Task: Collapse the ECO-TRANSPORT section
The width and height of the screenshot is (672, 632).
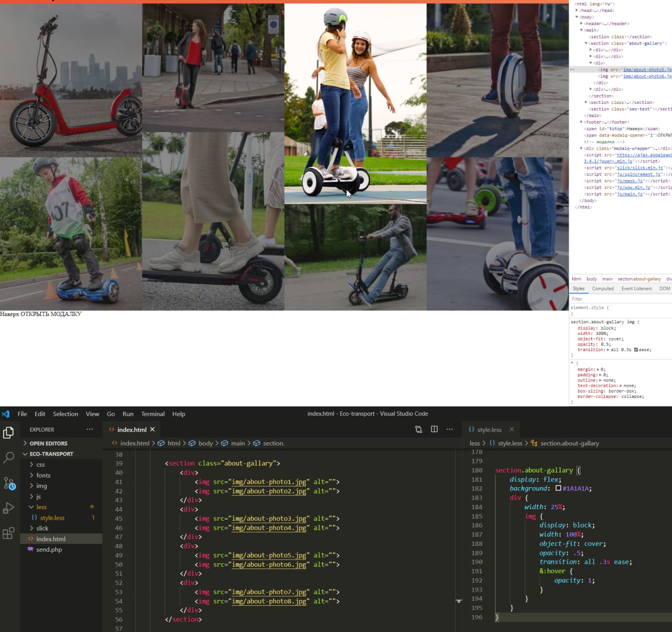Action: tap(25, 454)
